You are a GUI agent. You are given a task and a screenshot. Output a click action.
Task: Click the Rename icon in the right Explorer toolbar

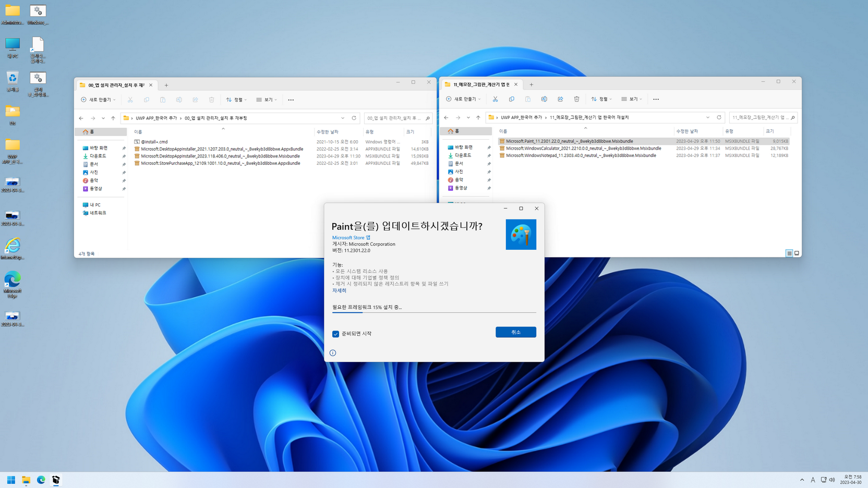point(544,99)
